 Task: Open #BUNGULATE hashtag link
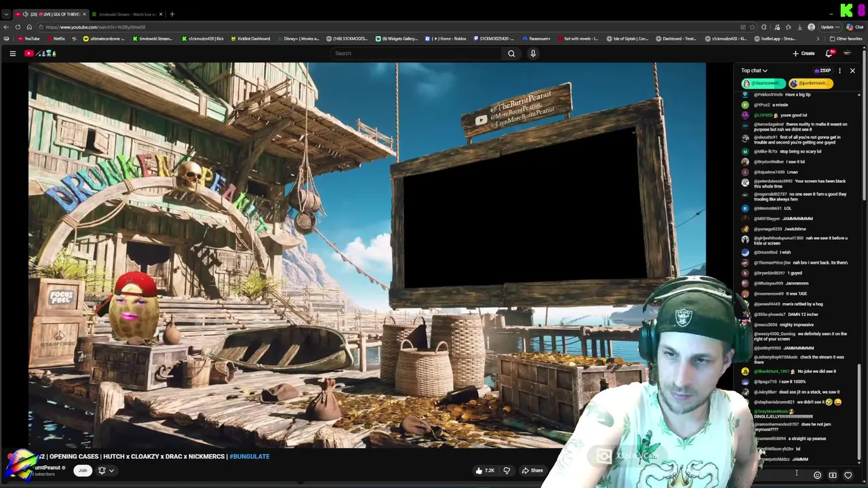pos(250,457)
